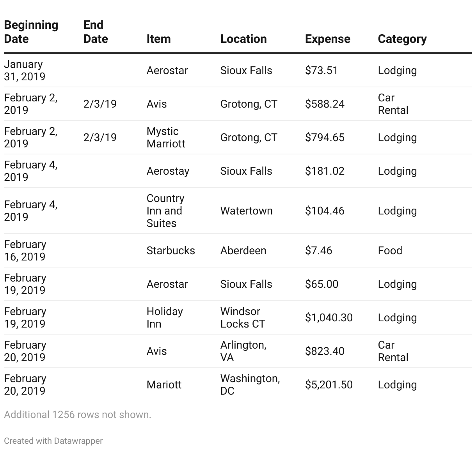Select the Watertown location cell
This screenshot has width=476, height=450.
[246, 211]
